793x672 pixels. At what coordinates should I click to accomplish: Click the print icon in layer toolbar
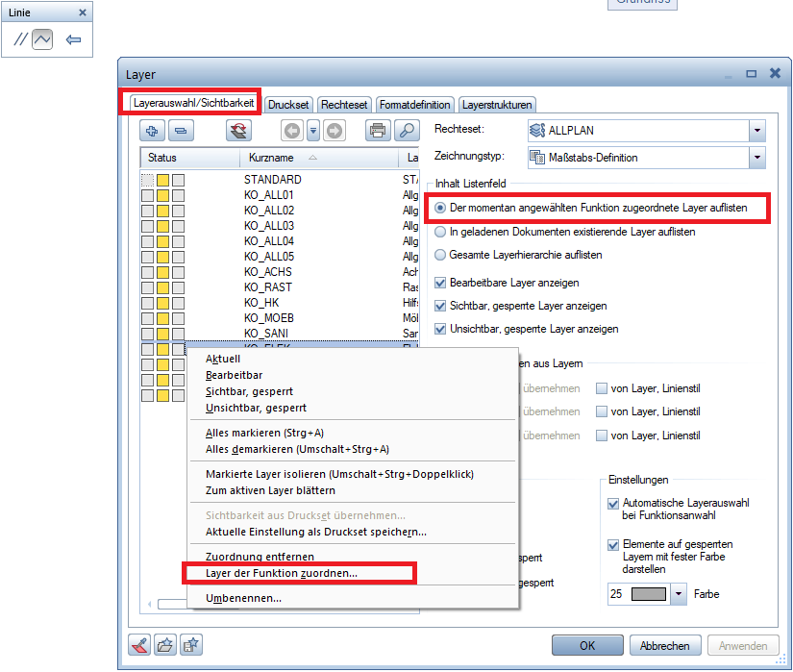point(378,131)
